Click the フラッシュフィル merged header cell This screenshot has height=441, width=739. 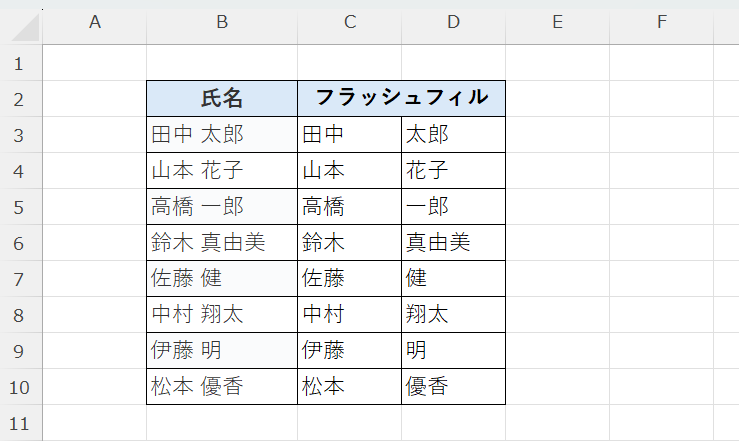[x=401, y=98]
